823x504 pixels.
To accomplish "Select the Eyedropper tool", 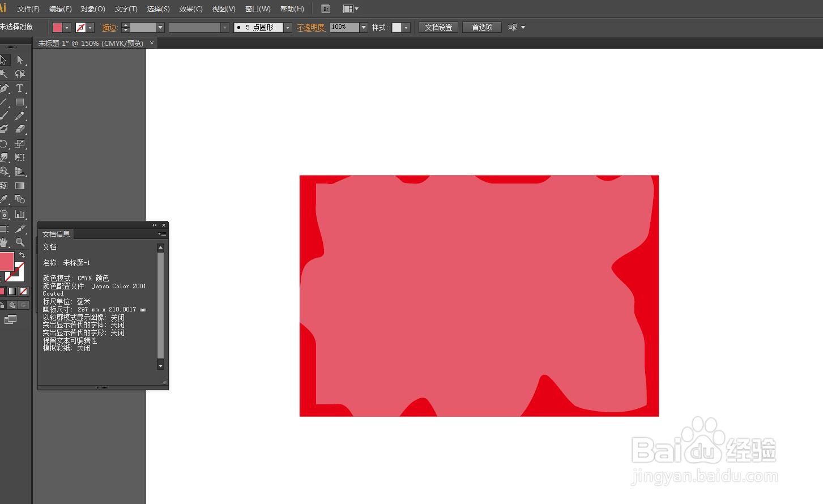I will coord(4,199).
